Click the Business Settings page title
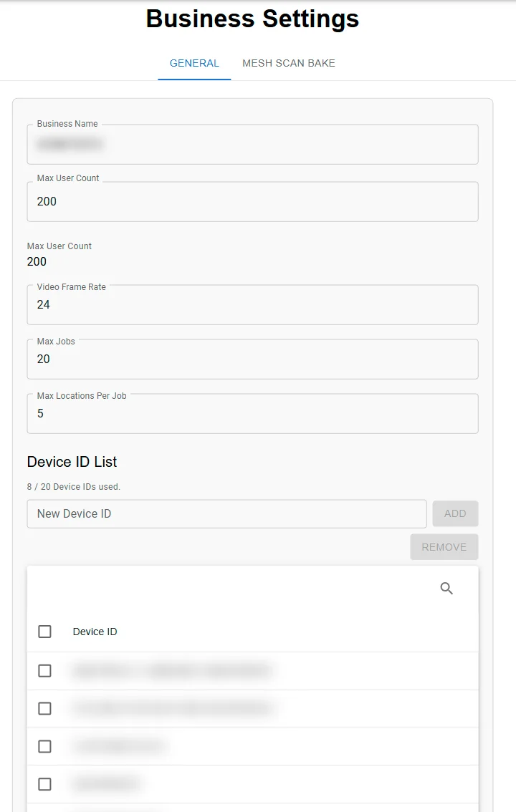The width and height of the screenshot is (516, 812). click(252, 19)
